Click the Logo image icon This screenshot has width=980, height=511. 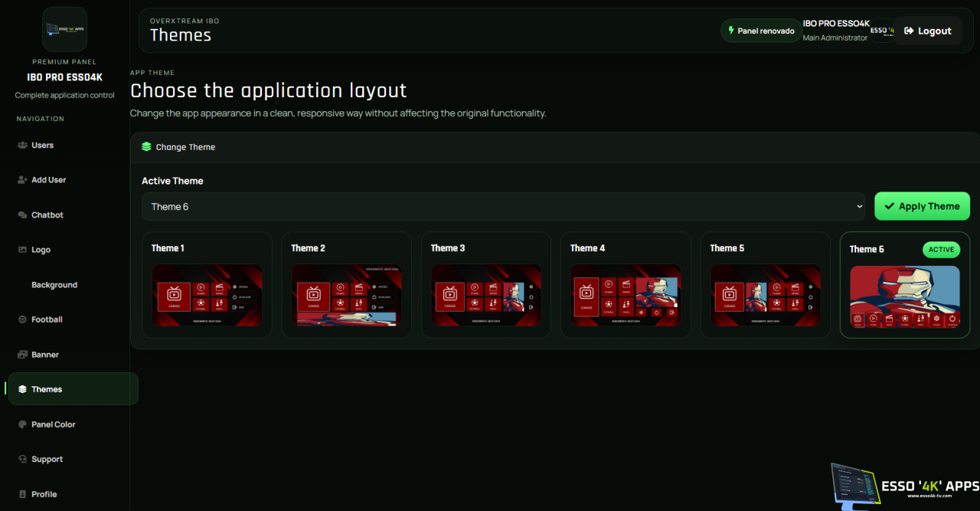point(22,250)
